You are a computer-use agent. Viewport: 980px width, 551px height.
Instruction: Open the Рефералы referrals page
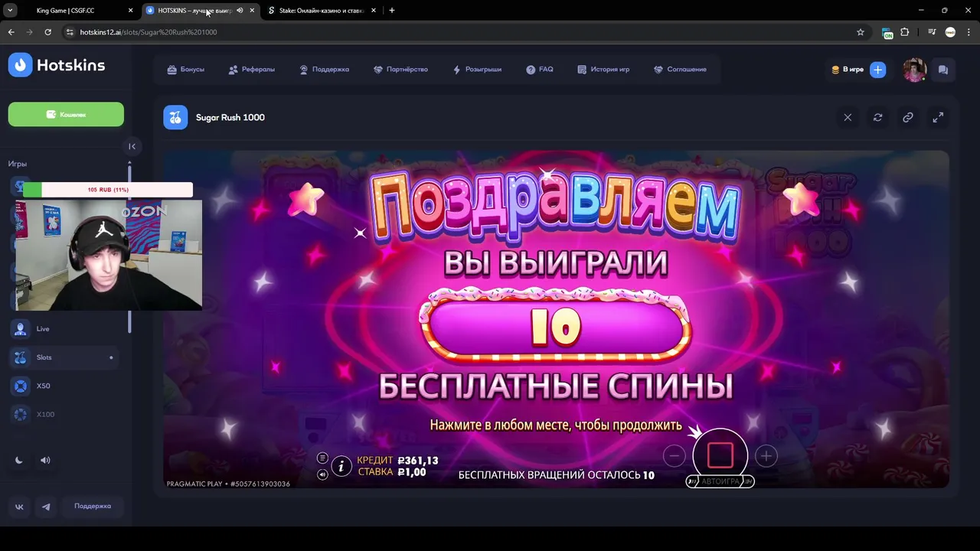(x=251, y=70)
